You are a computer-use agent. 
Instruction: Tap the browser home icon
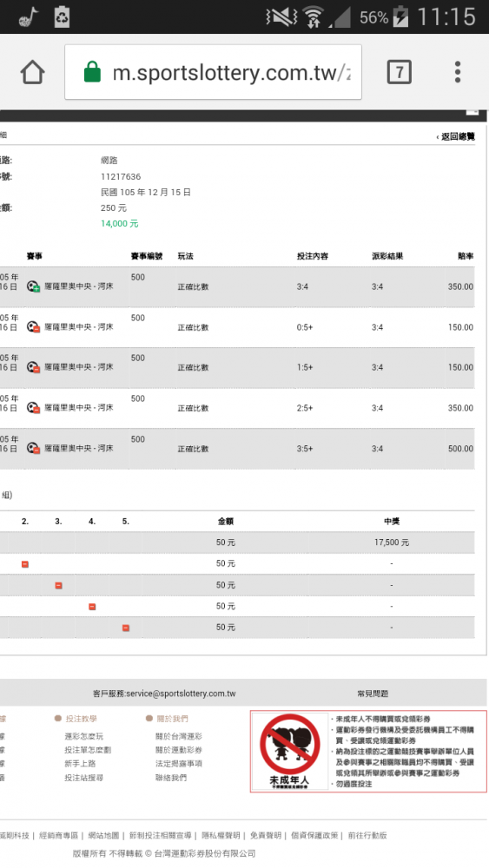[x=33, y=73]
